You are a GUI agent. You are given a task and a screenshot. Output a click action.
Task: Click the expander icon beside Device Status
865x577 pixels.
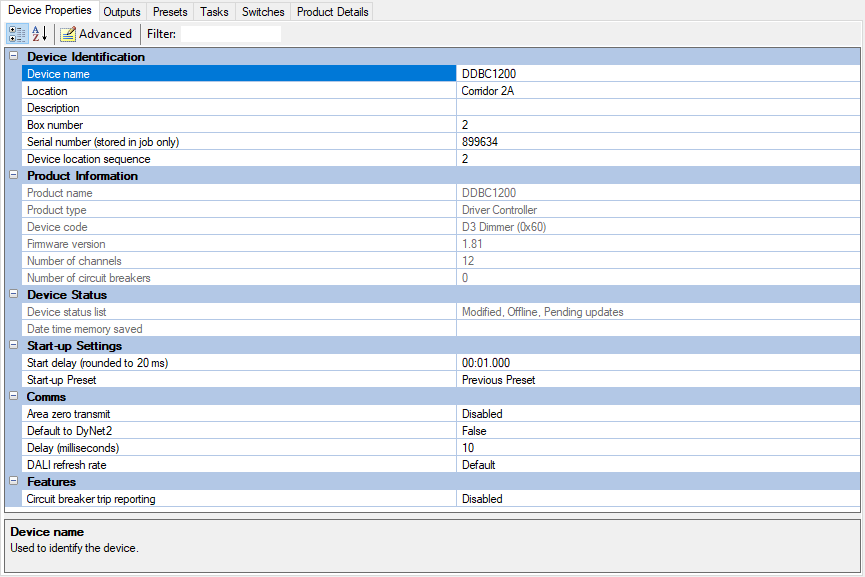click(x=12, y=294)
